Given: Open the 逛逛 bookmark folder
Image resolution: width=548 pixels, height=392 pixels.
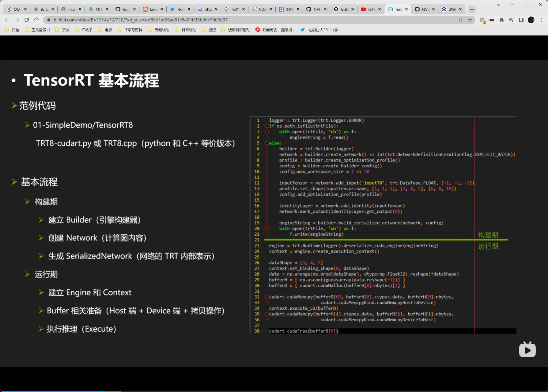Looking at the screenshot, I should tap(209, 30).
